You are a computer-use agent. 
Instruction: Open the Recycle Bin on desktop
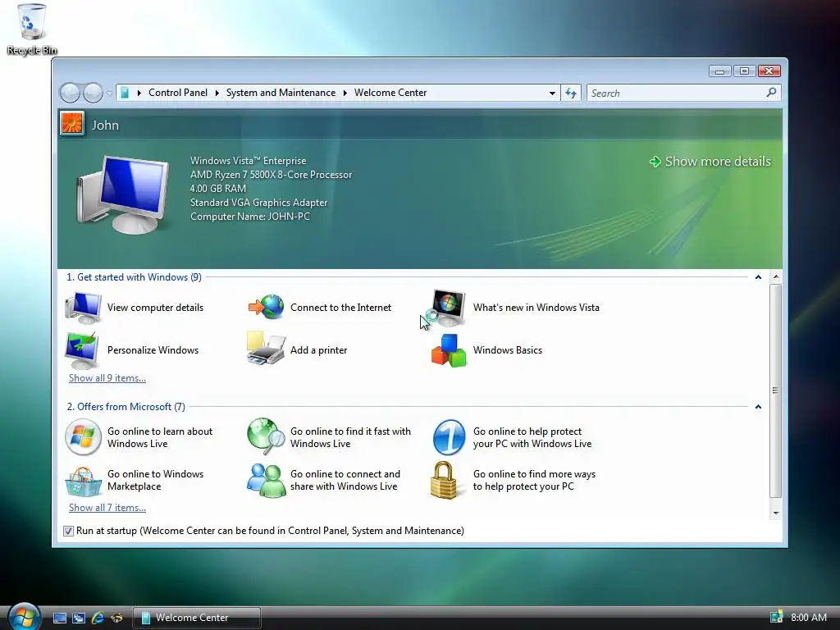(32, 30)
